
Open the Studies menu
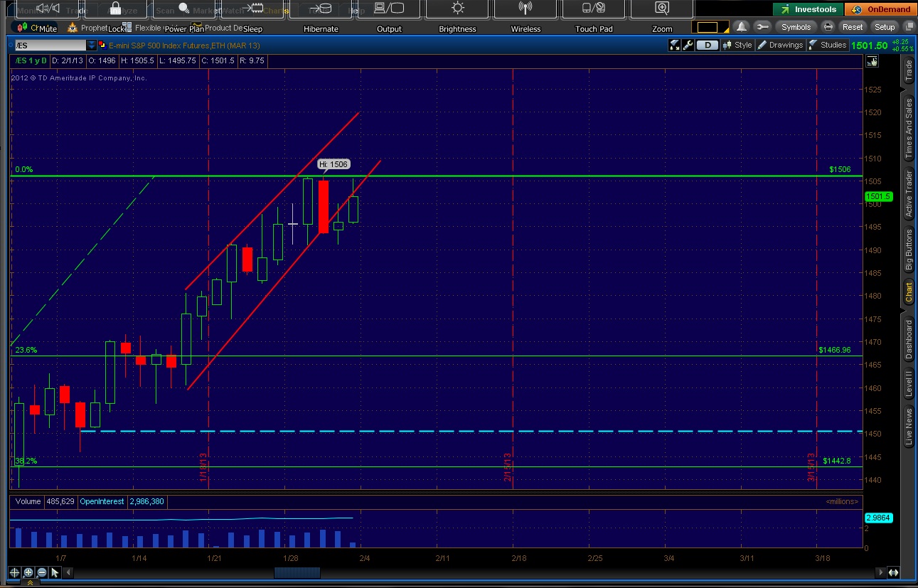click(828, 45)
